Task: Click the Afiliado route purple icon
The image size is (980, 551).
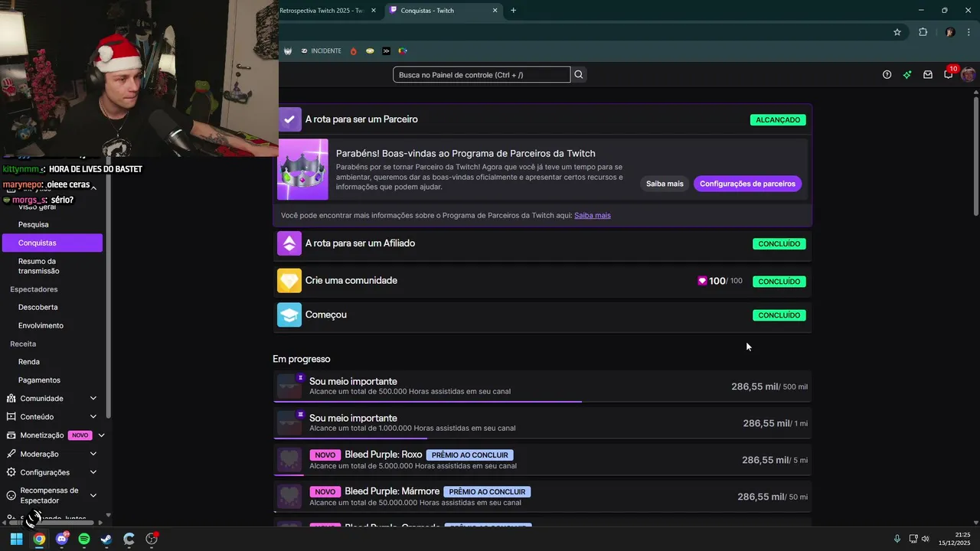Action: point(289,243)
